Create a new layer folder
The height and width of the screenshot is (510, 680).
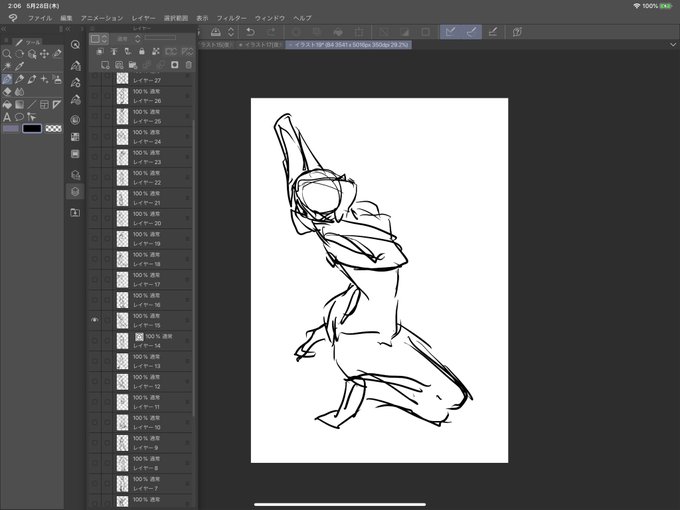point(133,65)
